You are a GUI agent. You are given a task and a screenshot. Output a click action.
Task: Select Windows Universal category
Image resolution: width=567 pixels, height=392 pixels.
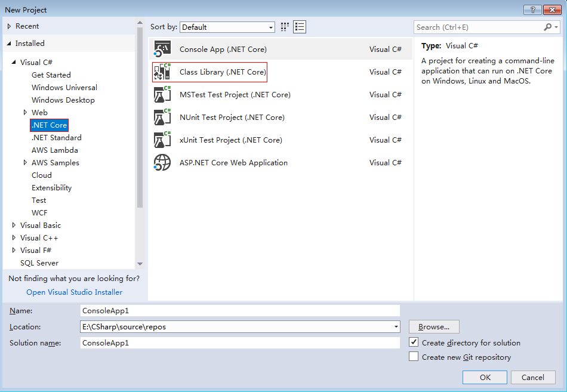click(64, 88)
